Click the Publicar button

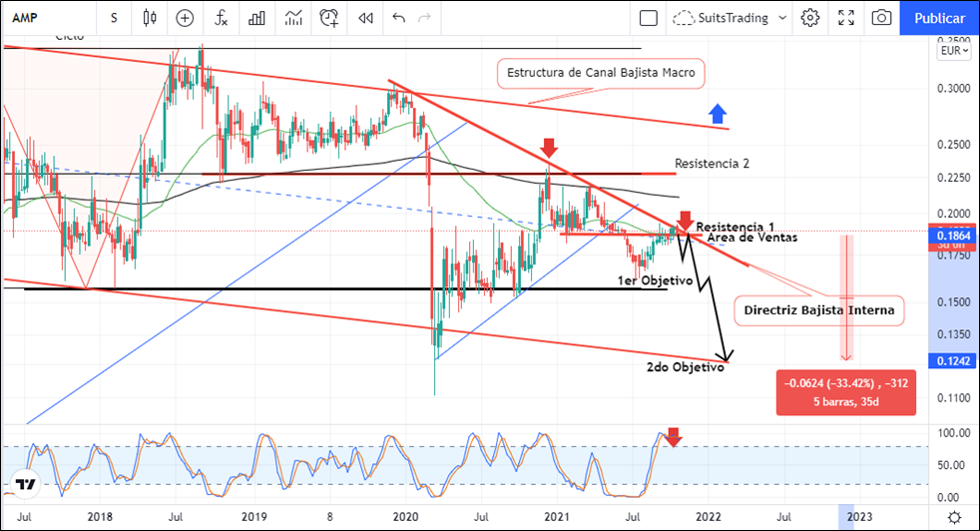pyautogui.click(x=939, y=18)
